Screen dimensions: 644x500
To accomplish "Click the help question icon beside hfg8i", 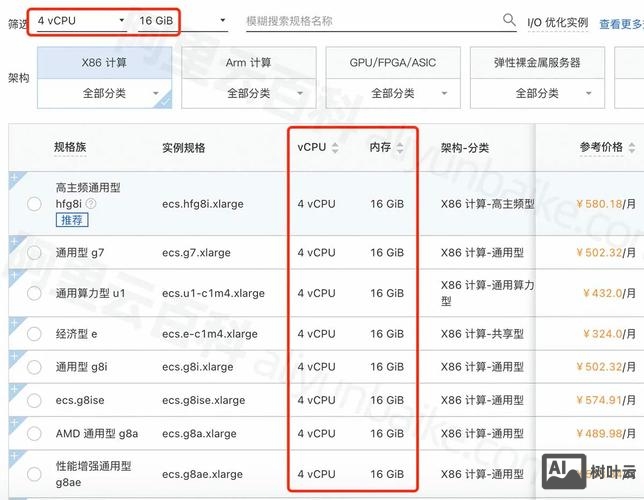I will [x=91, y=203].
